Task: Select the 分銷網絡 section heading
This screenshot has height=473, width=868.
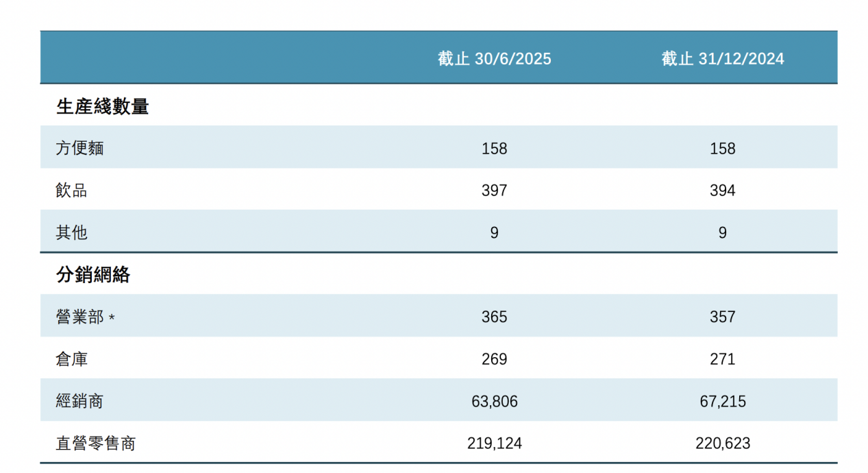Action: tap(93, 276)
